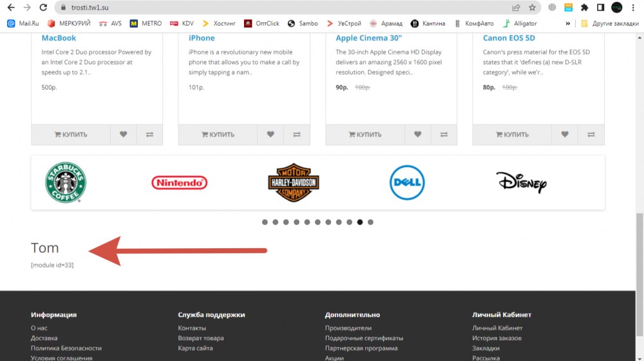Open AVS bookmark
Image resolution: width=644 pixels, height=361 pixels.
point(111,23)
